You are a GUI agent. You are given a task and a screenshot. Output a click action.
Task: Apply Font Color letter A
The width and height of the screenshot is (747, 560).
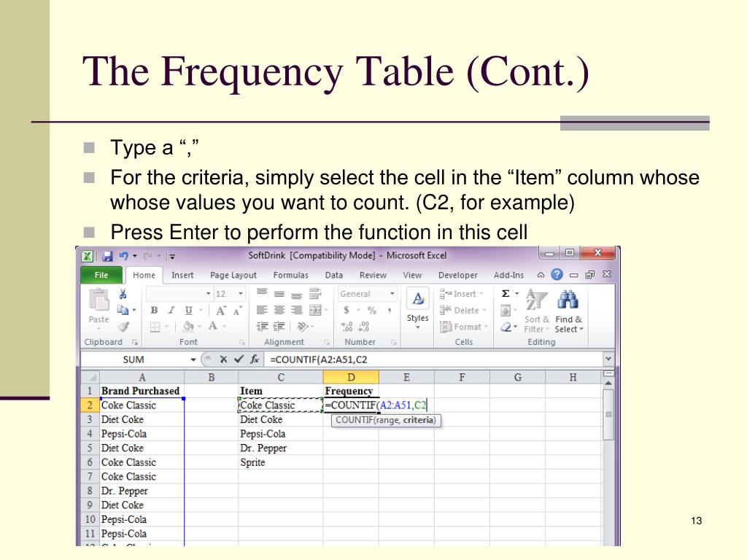point(212,326)
